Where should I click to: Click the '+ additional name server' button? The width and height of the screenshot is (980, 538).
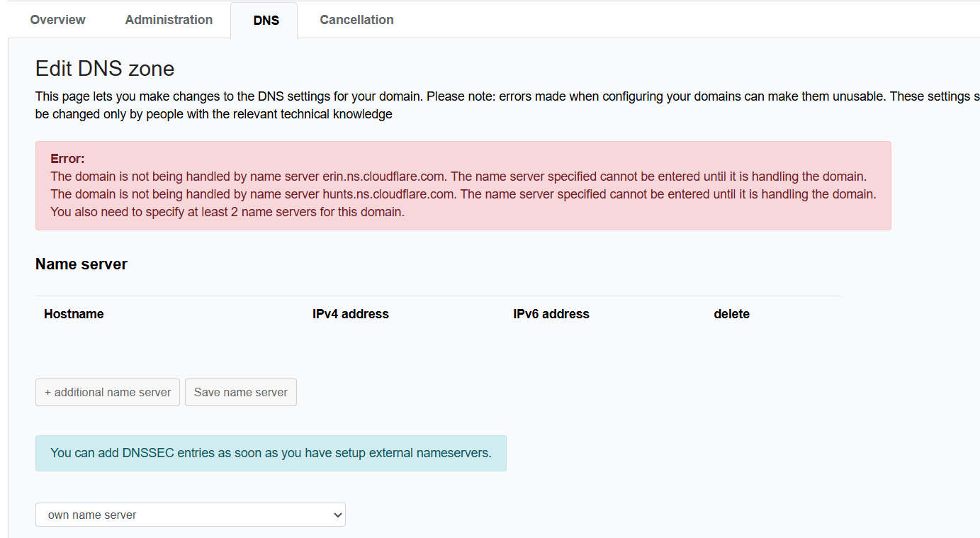tap(108, 392)
